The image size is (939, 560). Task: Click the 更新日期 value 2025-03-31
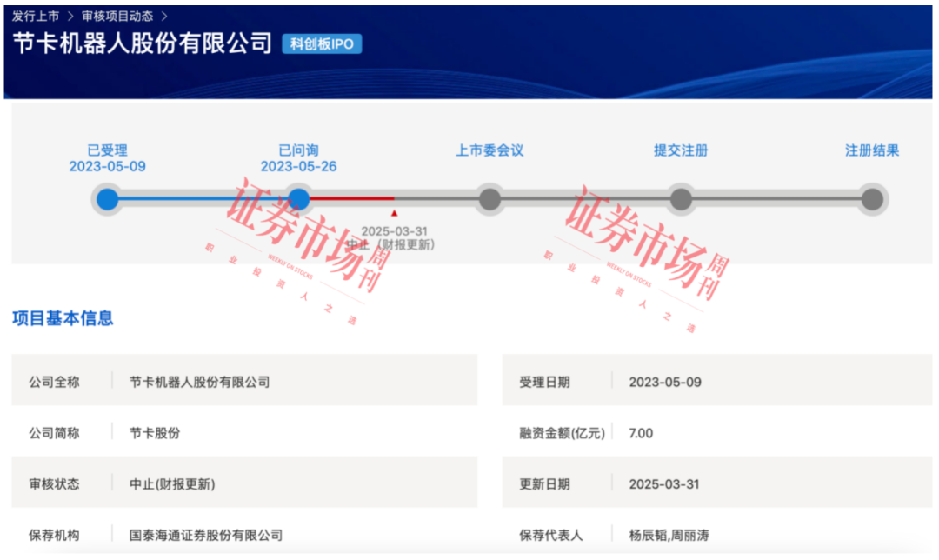(664, 484)
